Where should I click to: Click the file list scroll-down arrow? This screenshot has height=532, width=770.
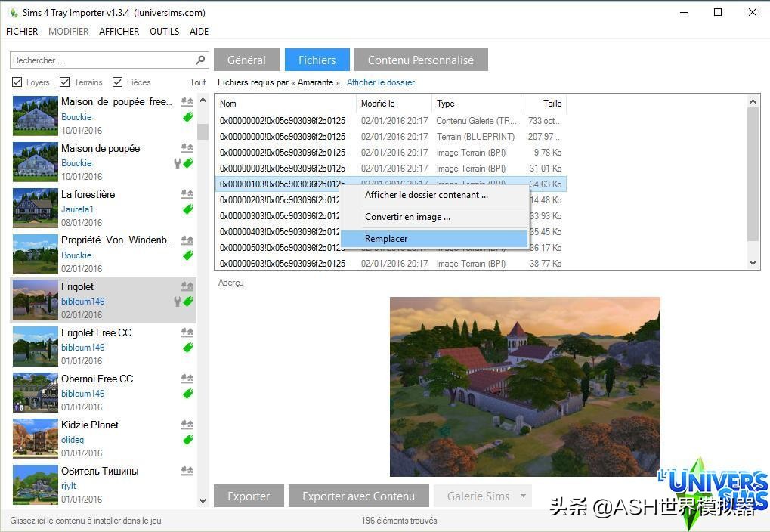[753, 263]
